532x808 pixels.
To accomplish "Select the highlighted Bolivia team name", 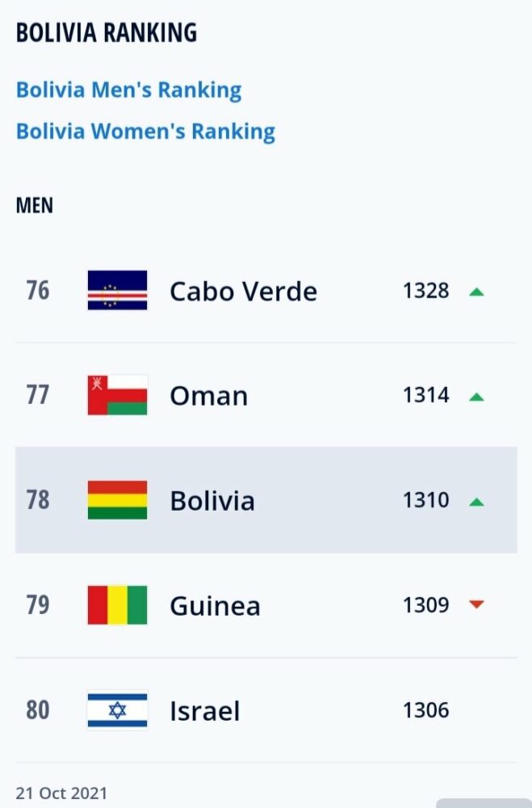I will pos(212,500).
